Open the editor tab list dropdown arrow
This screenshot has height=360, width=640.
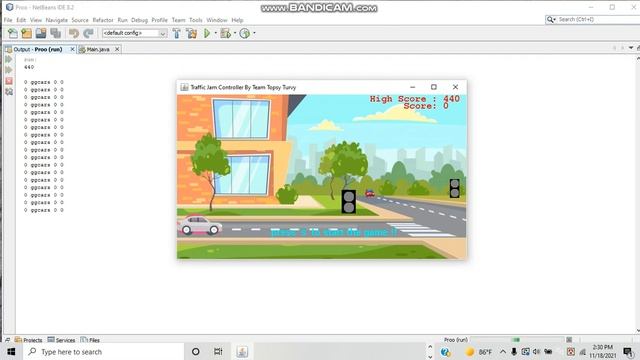(631, 48)
